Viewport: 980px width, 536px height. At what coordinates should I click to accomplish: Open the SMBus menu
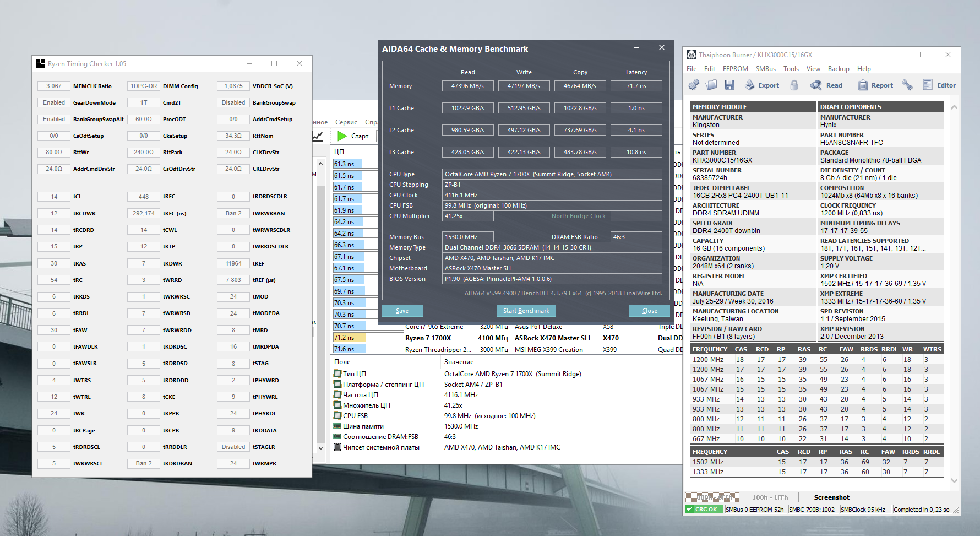click(765, 69)
